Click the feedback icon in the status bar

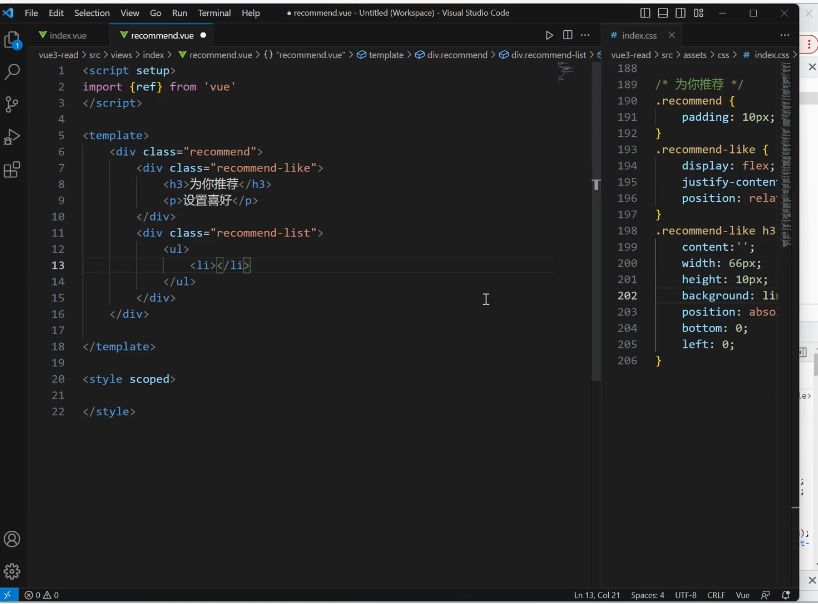(x=765, y=595)
